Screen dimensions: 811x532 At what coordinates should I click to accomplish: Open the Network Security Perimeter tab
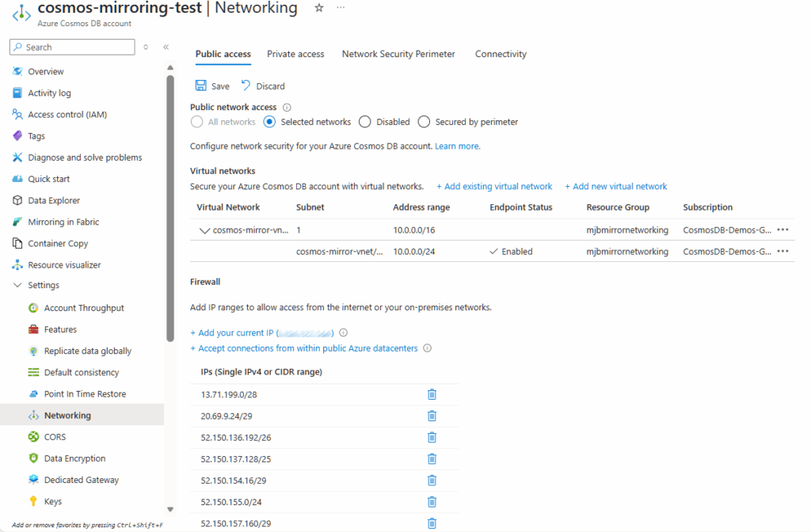point(398,54)
